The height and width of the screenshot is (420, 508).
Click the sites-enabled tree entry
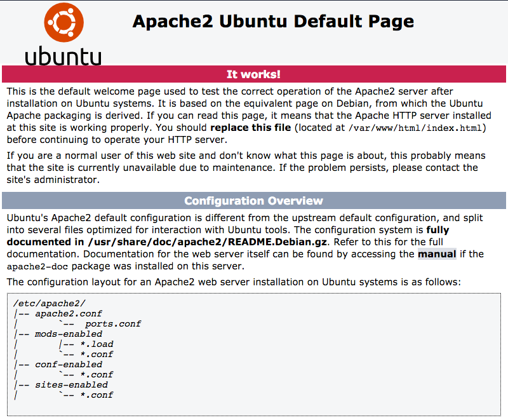pyautogui.click(x=71, y=384)
